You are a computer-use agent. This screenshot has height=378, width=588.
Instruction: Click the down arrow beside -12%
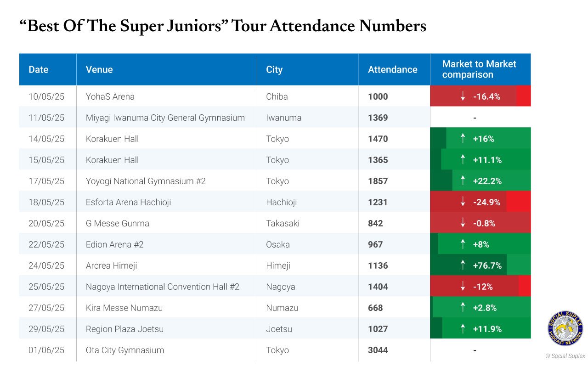tap(463, 287)
